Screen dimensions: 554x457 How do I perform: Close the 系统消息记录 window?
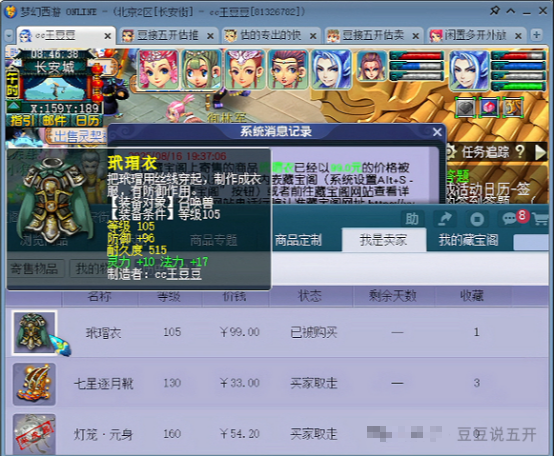pyautogui.click(x=437, y=132)
